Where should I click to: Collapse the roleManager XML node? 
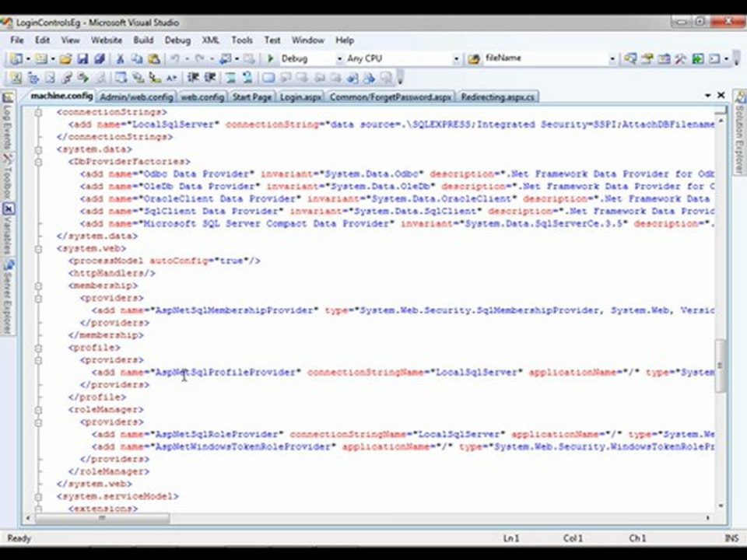[x=38, y=410]
